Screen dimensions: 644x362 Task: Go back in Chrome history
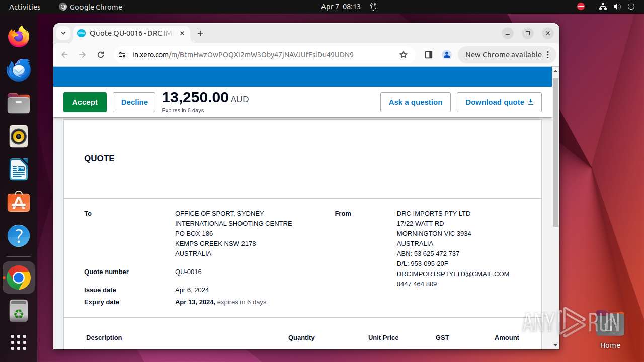pos(64,55)
